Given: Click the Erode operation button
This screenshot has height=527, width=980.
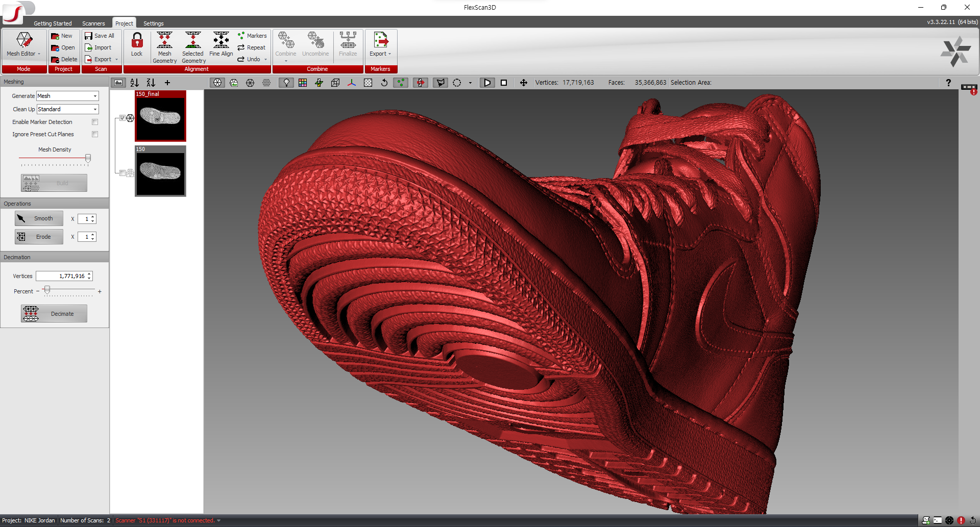Looking at the screenshot, I should pos(39,237).
